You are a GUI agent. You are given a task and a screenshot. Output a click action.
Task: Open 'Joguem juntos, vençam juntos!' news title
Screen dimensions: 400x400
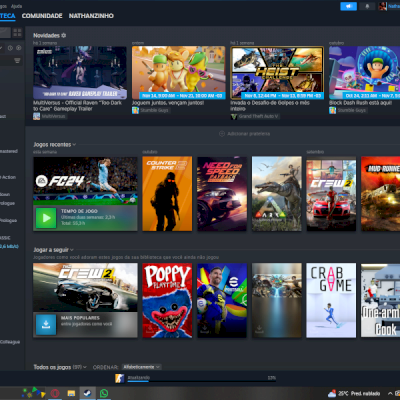pos(168,103)
